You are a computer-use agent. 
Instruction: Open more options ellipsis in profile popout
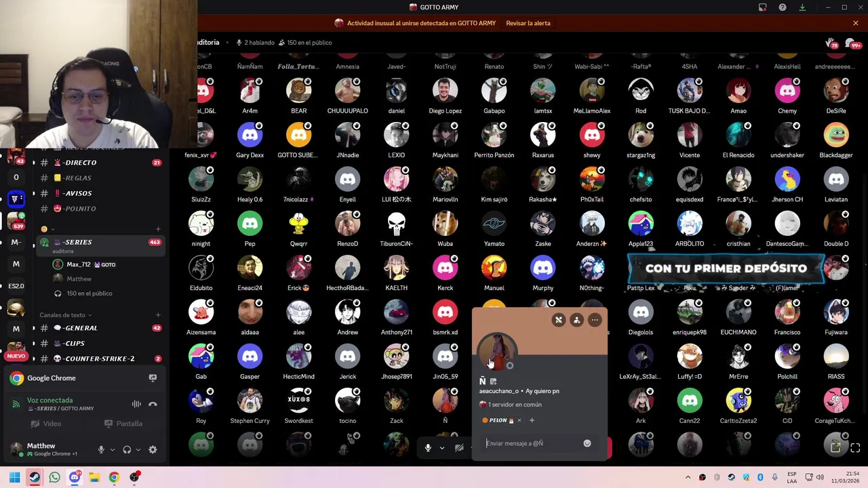[595, 320]
